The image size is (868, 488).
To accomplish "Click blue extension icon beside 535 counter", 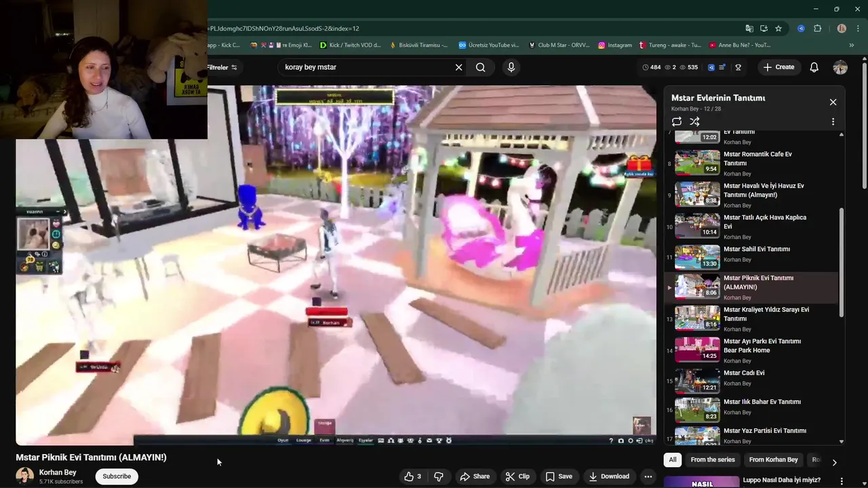I will 711,67.
